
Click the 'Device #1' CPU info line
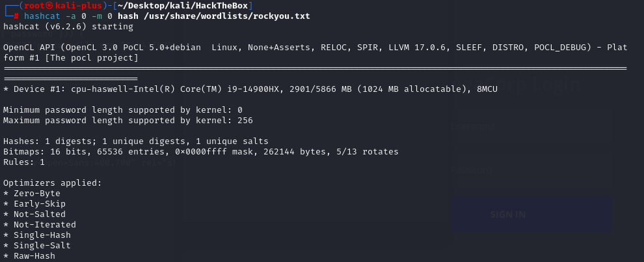pyautogui.click(x=250, y=89)
